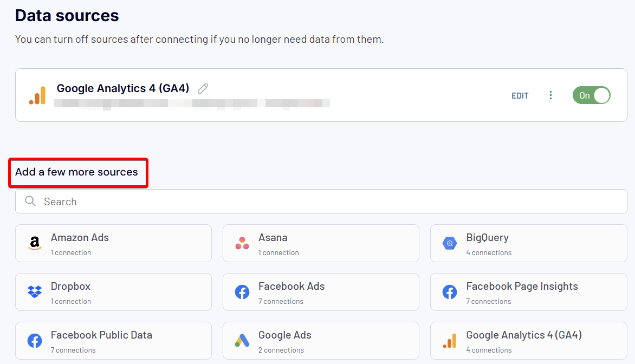Viewport: 635px width, 364px height.
Task: Select the Facebook Public Data source card
Action: (x=113, y=341)
